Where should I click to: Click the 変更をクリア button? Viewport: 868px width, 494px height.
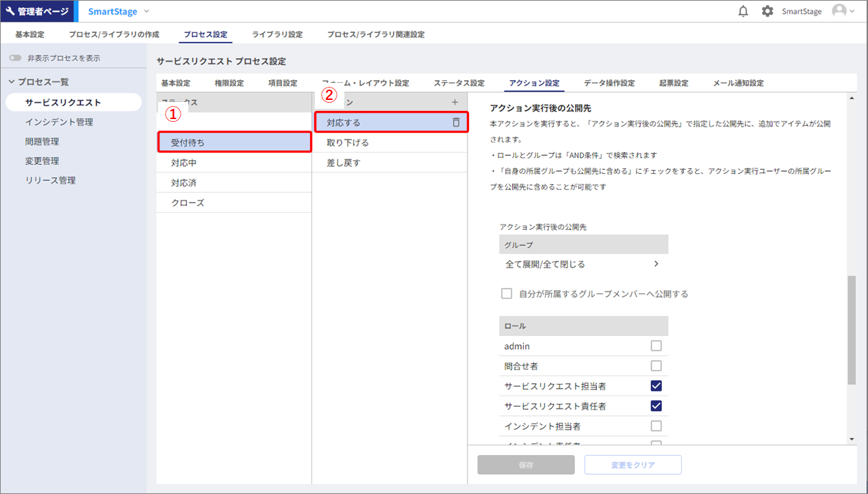(633, 465)
